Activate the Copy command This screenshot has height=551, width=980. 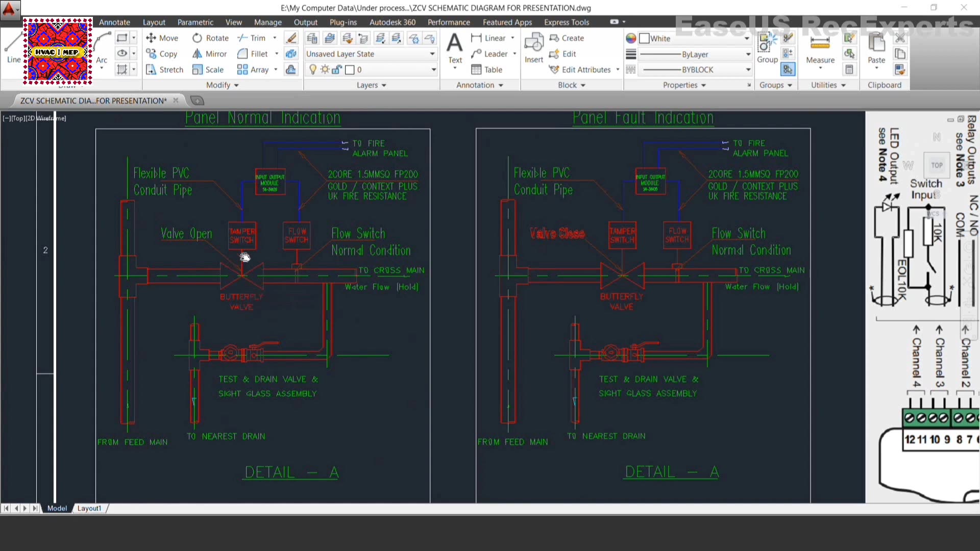[x=161, y=54]
